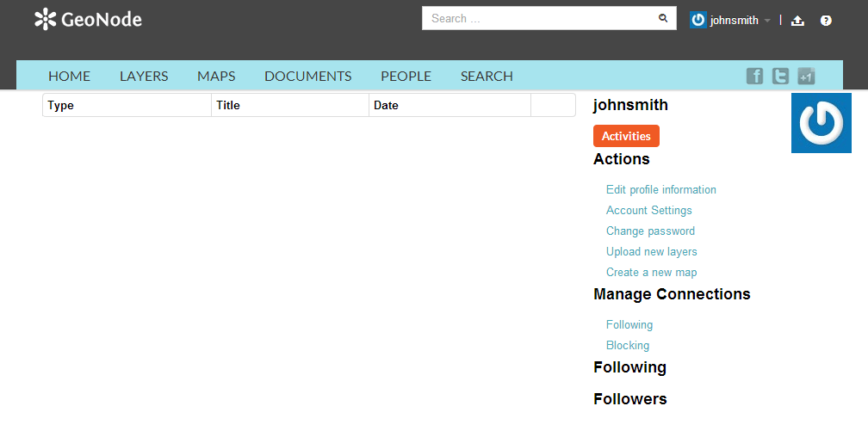Open the LAYERS menu item
Viewport: 868px width, 437px height.
[144, 76]
